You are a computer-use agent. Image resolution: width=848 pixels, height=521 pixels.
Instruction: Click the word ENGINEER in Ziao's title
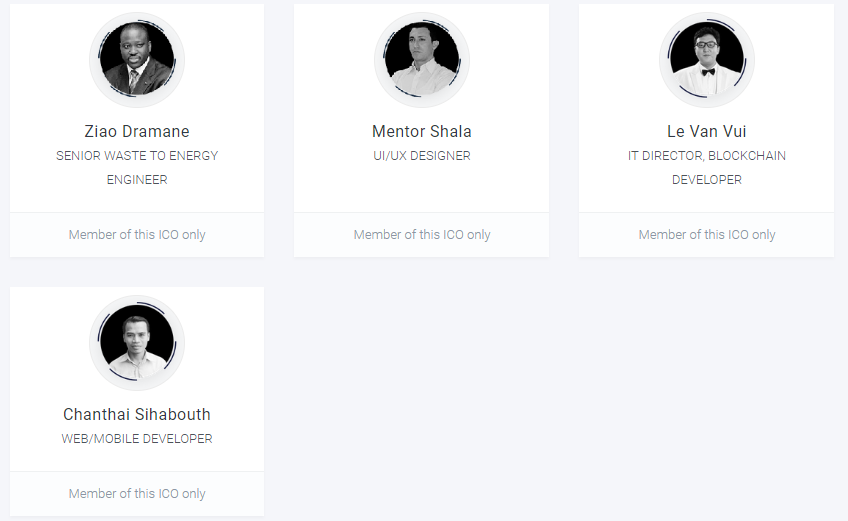pos(137,180)
